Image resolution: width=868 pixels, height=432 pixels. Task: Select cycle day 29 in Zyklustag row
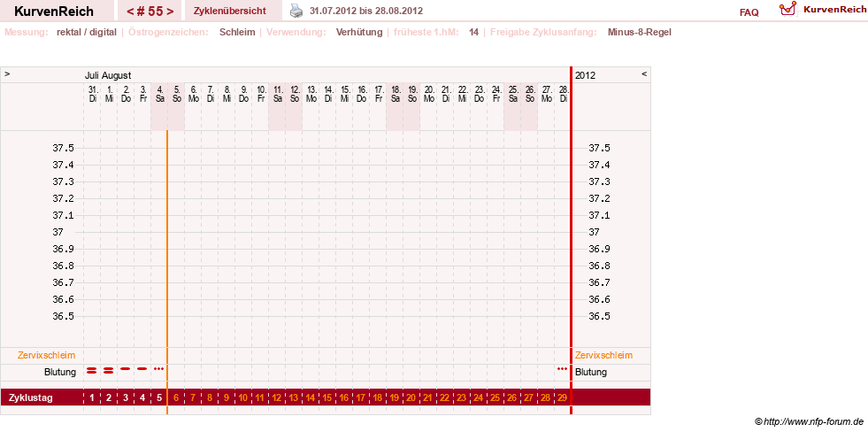[562, 397]
